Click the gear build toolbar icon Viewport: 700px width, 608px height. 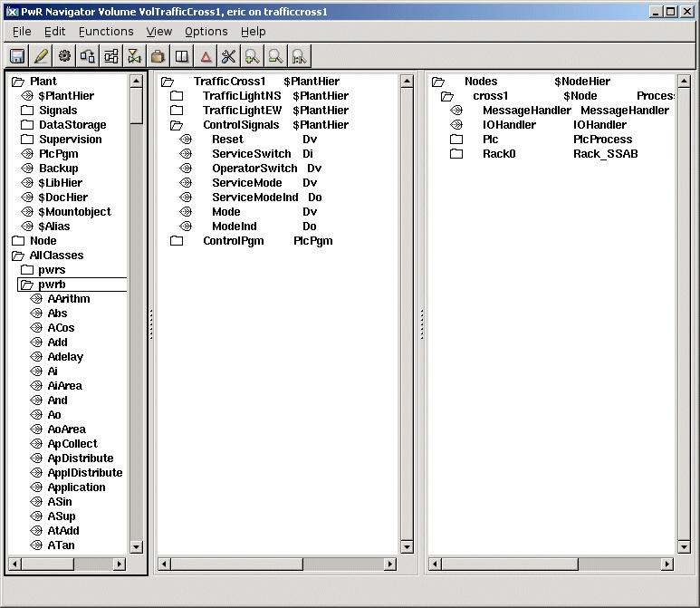[x=64, y=56]
